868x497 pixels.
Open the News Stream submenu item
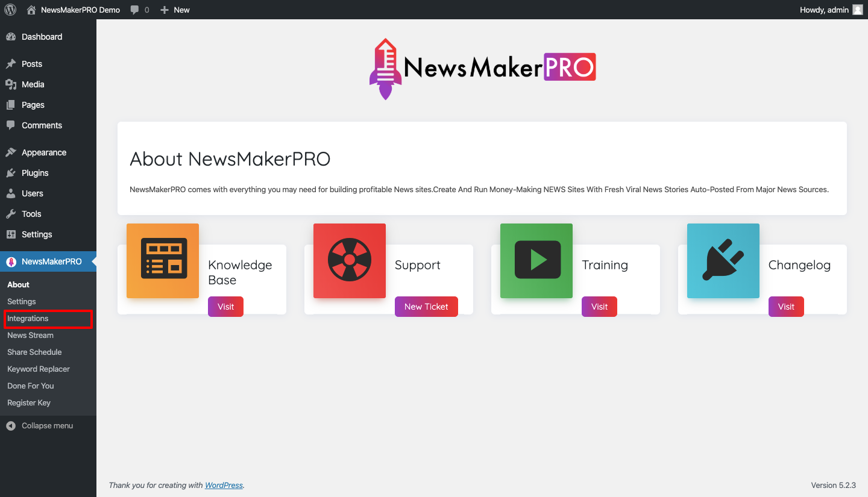click(x=48, y=335)
